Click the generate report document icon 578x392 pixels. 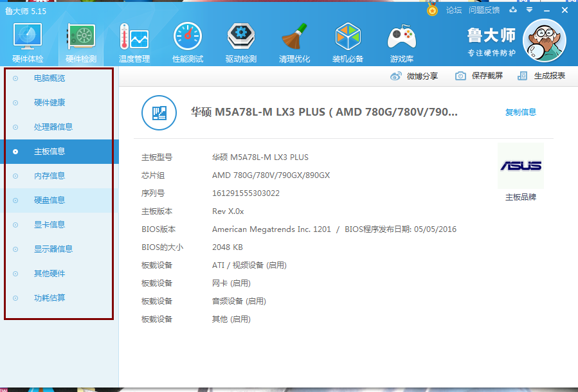(522, 76)
